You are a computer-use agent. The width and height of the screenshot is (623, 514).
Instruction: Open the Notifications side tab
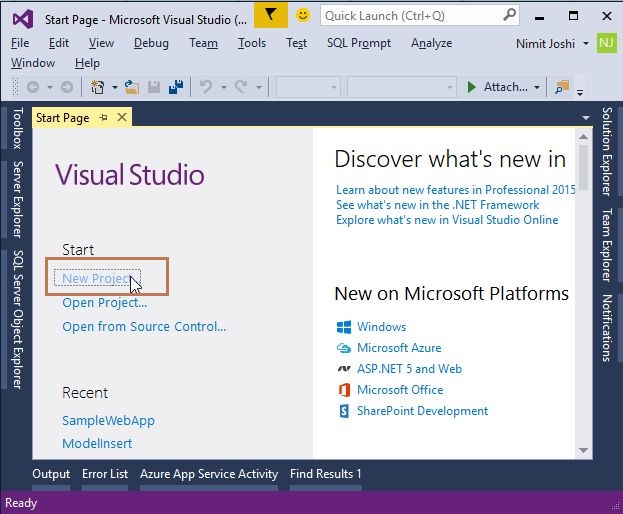[606, 328]
